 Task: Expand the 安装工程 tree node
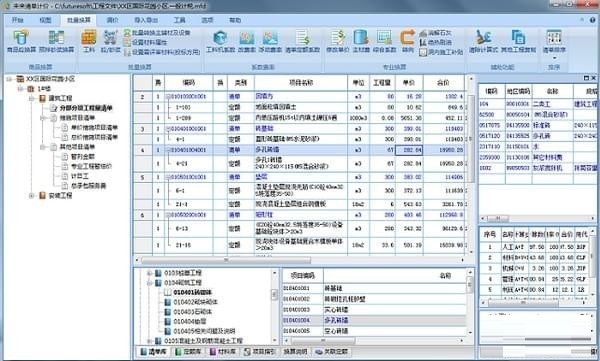[x=32, y=196]
